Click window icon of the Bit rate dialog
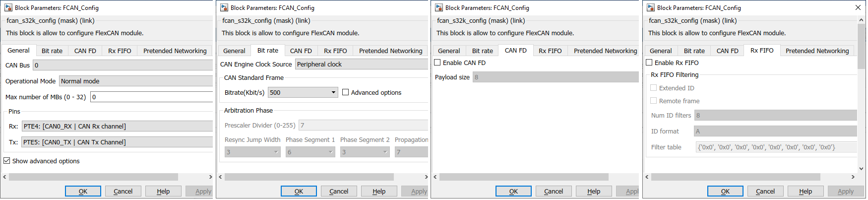This screenshot has height=200, width=868. (x=224, y=8)
